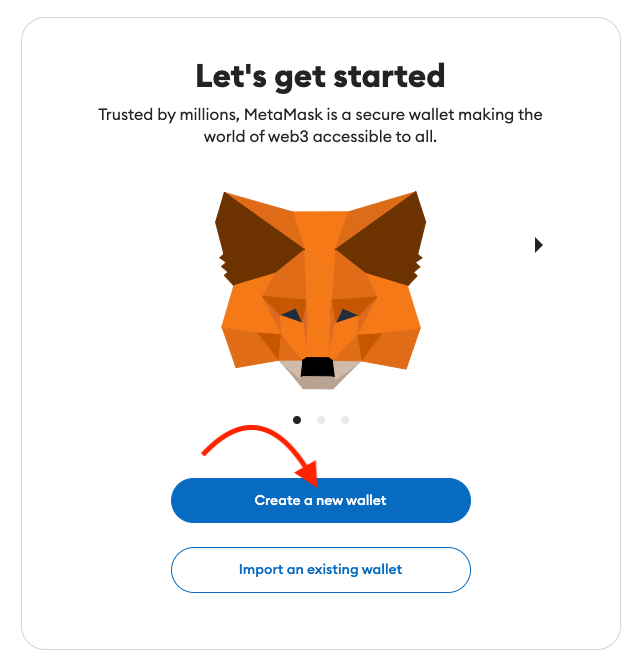Click the red arrow annotation's head
This screenshot has width=632, height=668.
point(308,473)
